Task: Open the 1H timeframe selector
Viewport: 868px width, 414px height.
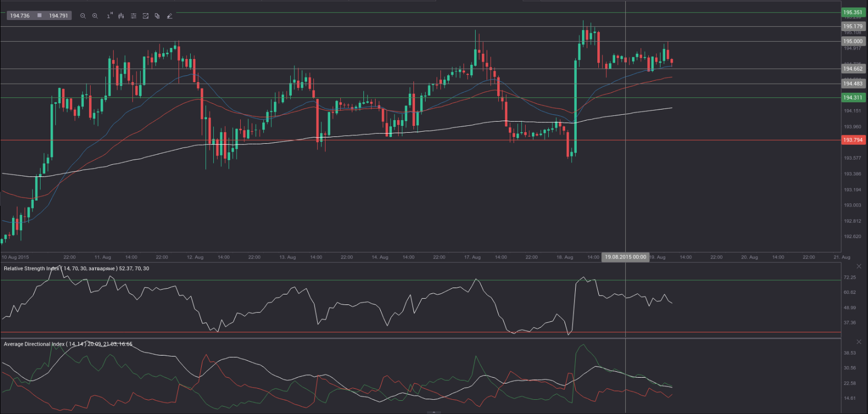Action: [x=109, y=16]
